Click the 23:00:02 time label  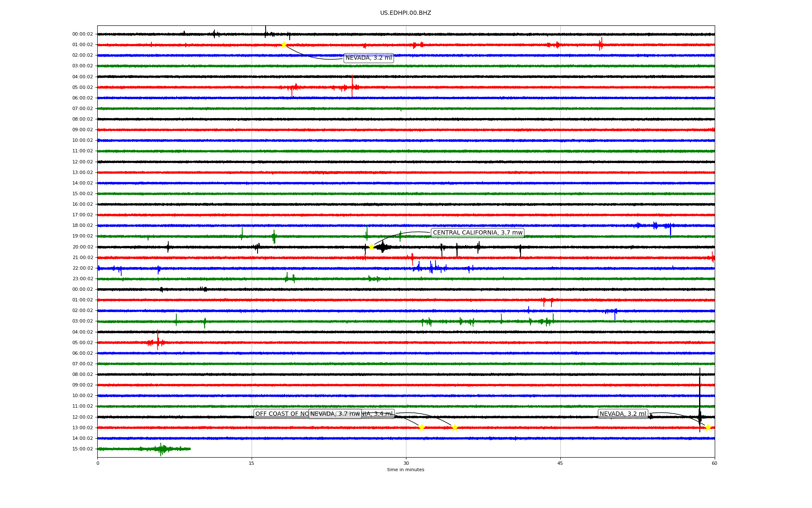click(x=82, y=279)
